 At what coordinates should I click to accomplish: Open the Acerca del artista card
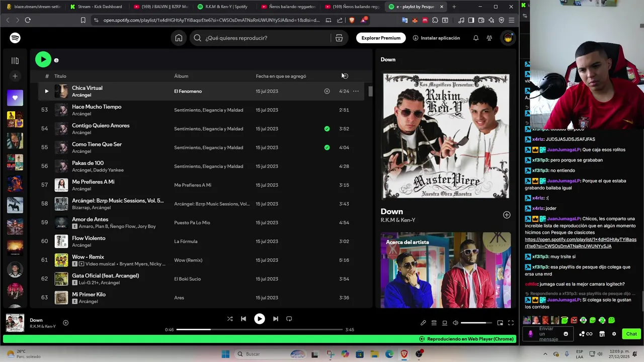[x=446, y=270]
